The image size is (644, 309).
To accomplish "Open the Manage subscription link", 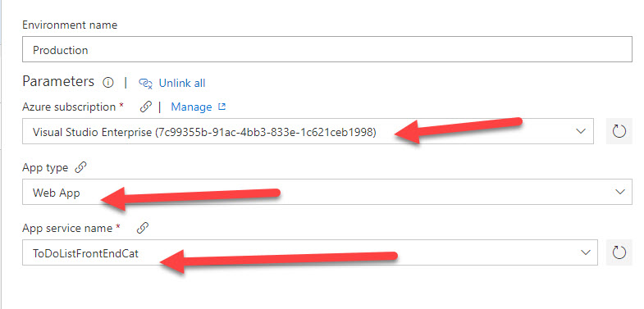I will click(x=191, y=107).
